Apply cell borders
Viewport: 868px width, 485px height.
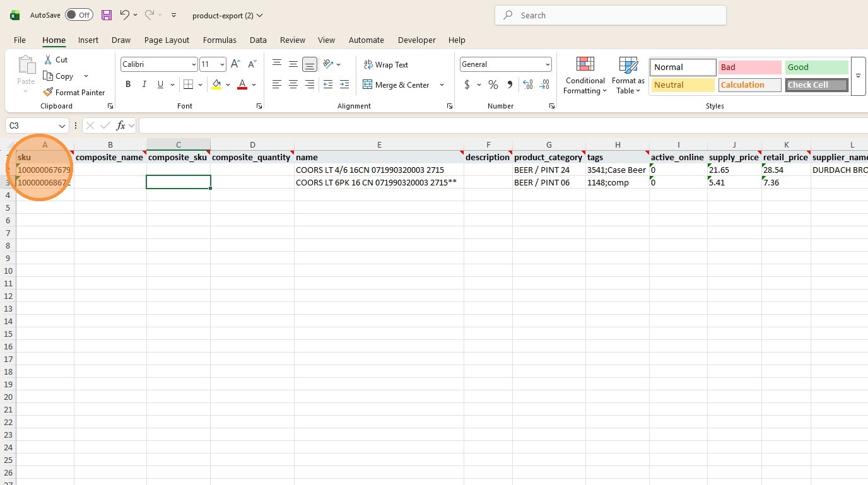tap(188, 85)
